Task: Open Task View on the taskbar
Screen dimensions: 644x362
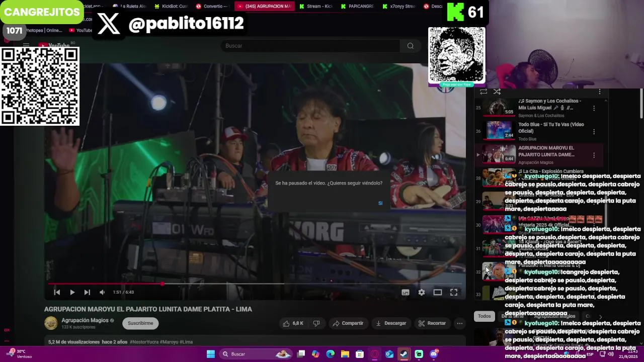Action: (x=301, y=354)
